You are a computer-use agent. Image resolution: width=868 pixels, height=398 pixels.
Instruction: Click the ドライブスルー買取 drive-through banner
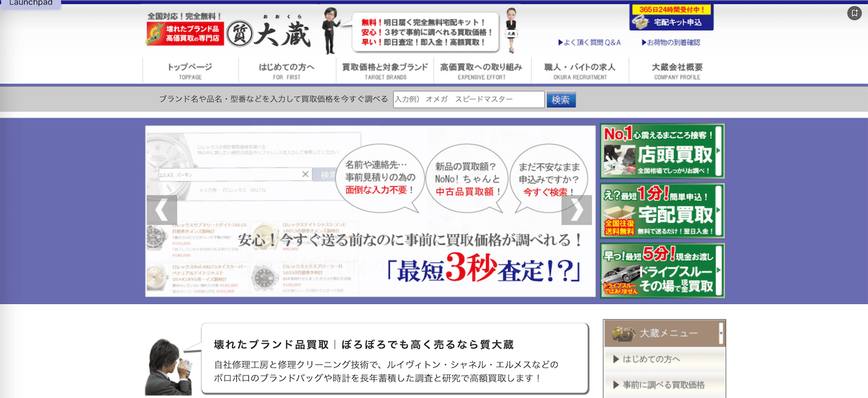point(662,270)
